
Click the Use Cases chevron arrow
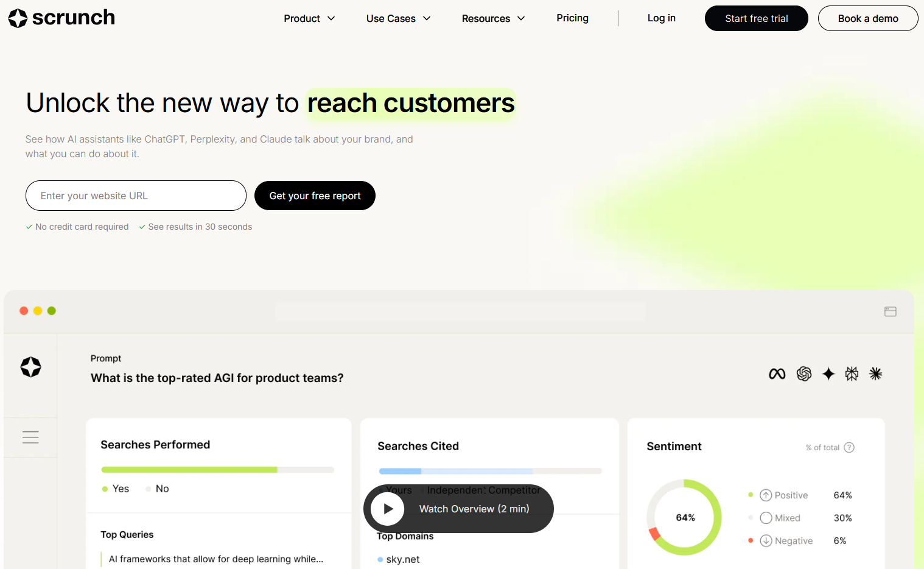pos(427,19)
